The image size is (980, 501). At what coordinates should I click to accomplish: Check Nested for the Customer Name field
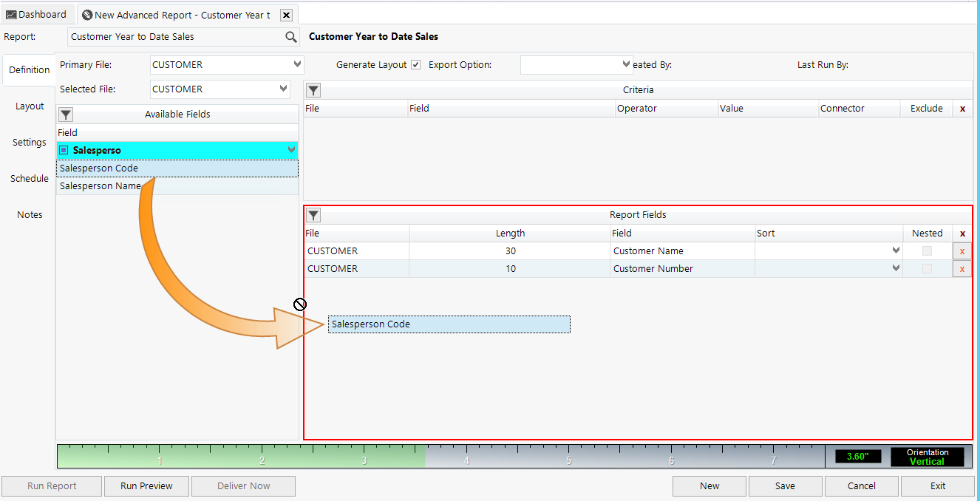(929, 250)
